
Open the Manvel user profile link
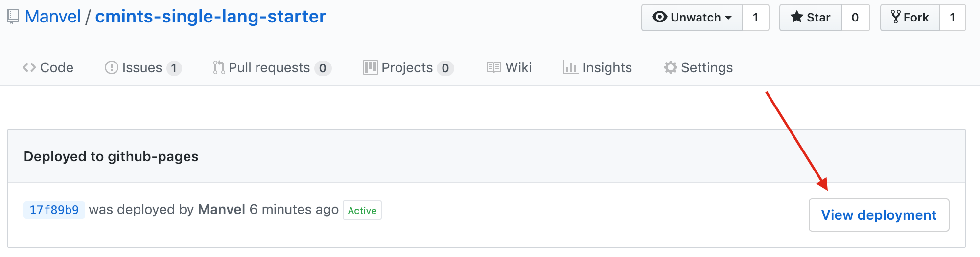click(x=53, y=17)
